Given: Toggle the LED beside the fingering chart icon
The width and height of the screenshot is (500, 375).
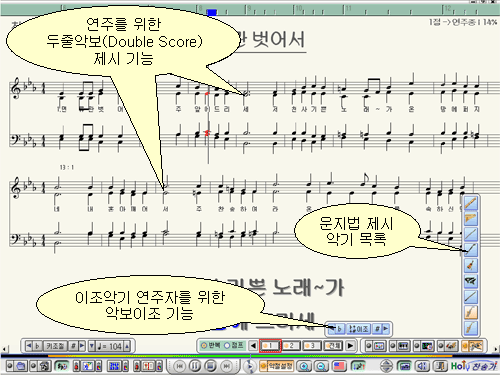Looking at the screenshot, I should 441,346.
